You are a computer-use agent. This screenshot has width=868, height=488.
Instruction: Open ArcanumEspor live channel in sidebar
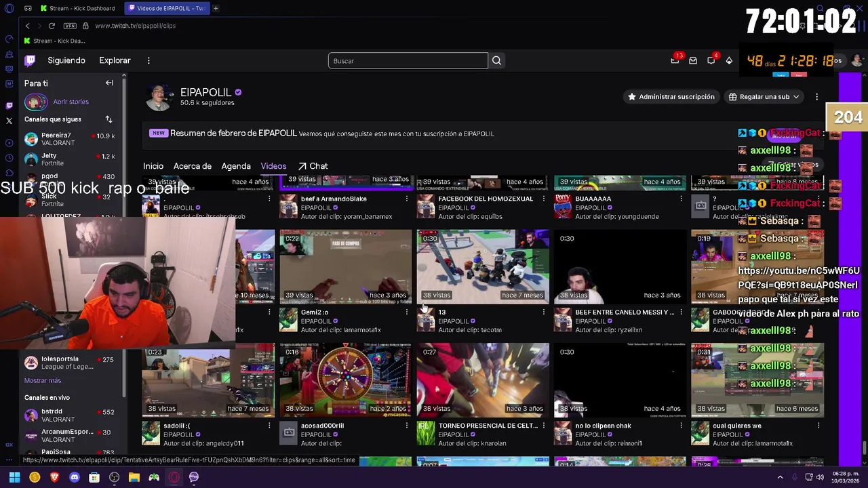click(71, 435)
